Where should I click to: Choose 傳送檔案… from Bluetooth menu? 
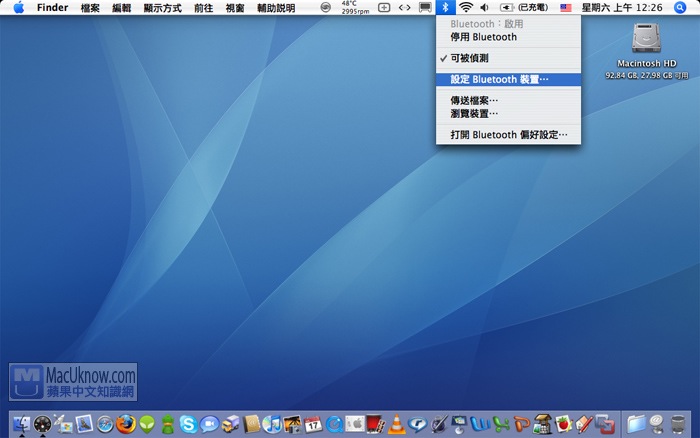[508, 100]
